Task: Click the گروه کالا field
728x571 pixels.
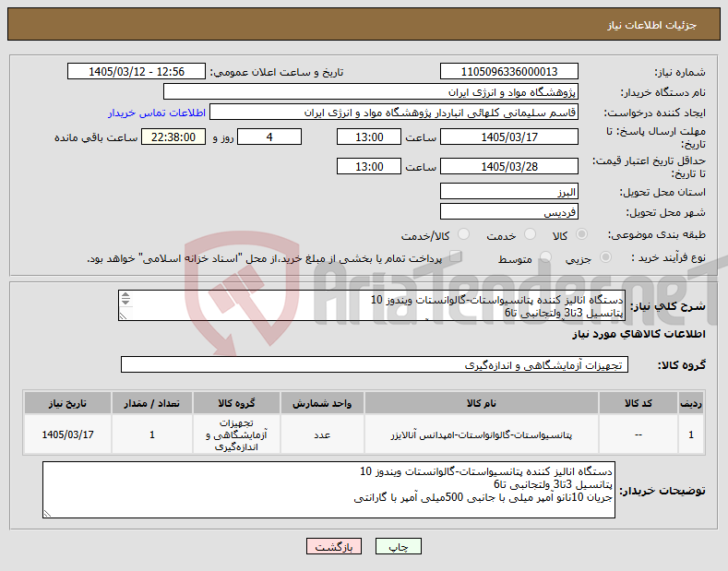Action: pyautogui.click(x=375, y=365)
